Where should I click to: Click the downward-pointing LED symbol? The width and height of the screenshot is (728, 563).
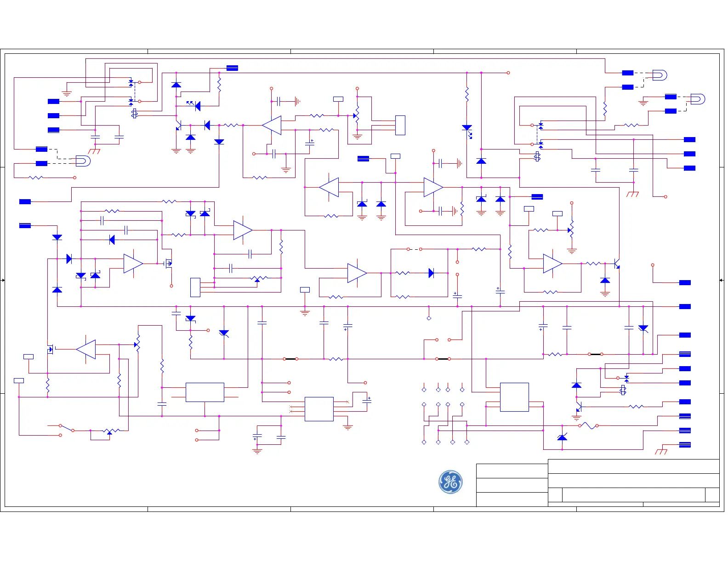(x=467, y=132)
